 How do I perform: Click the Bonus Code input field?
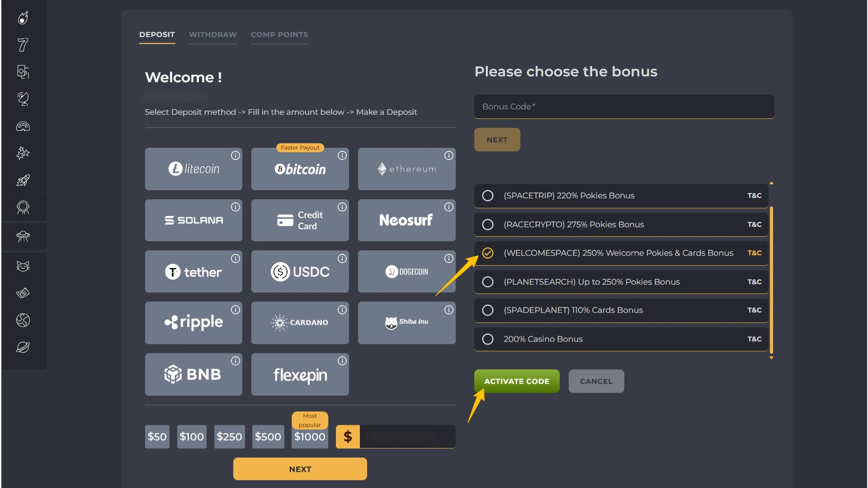[624, 107]
